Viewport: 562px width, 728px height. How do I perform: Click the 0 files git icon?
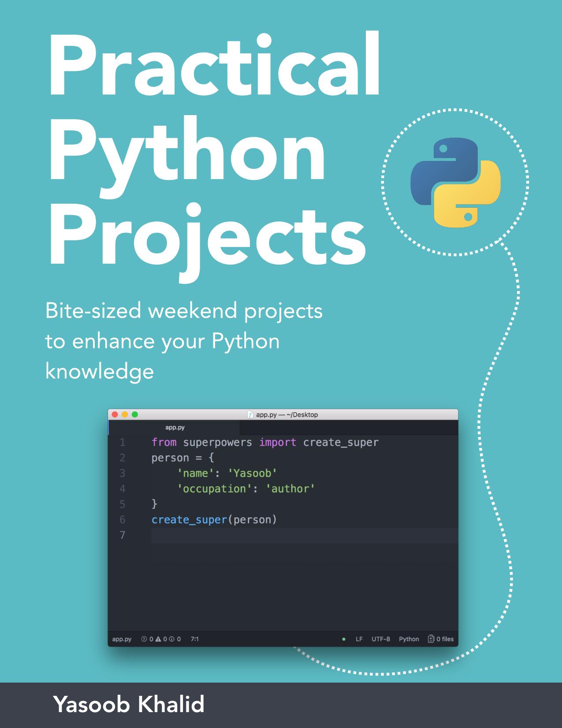[x=431, y=639]
